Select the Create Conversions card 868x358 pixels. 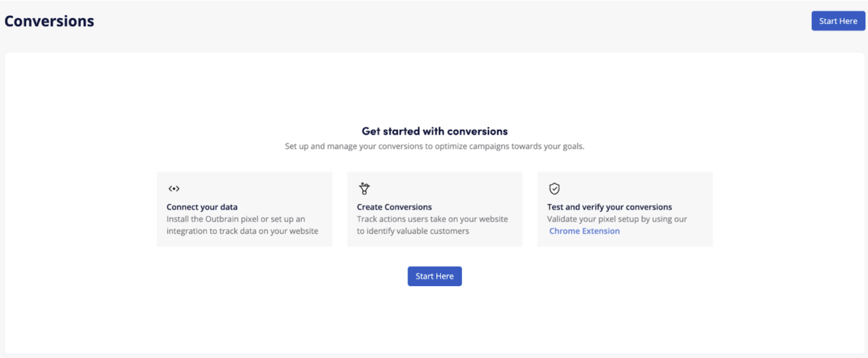[x=434, y=209]
